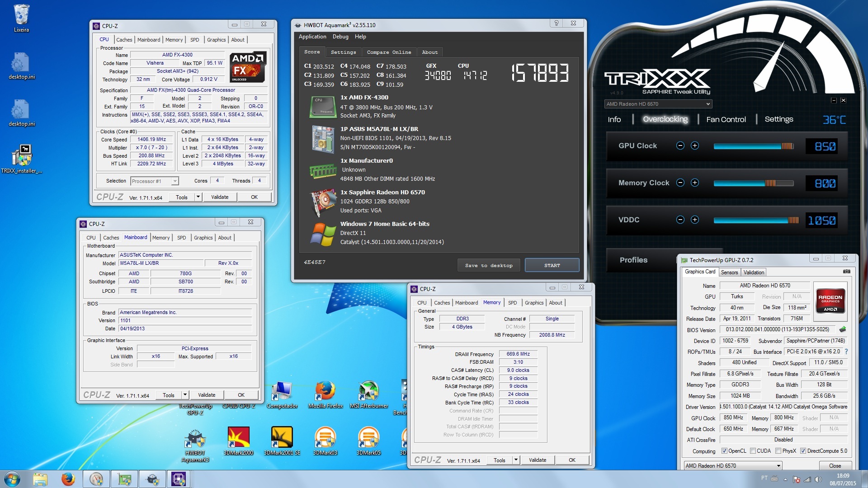Adjust the GPU Clock slider in TRIXX
Viewport: 868px width, 488px height.
click(754, 146)
